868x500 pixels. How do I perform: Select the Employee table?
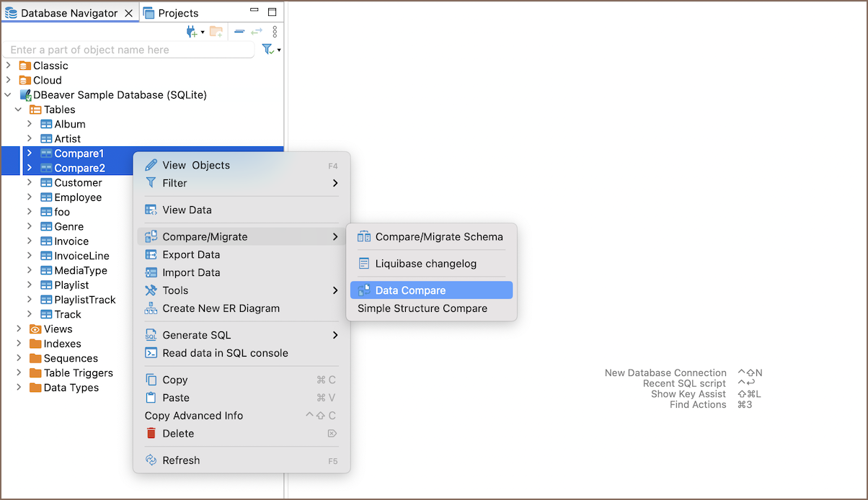click(78, 197)
